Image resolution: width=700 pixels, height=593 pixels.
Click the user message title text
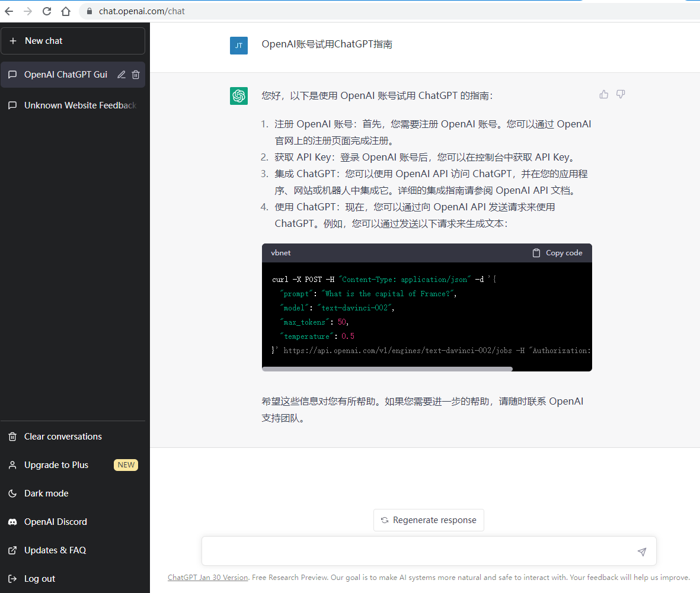(x=327, y=44)
